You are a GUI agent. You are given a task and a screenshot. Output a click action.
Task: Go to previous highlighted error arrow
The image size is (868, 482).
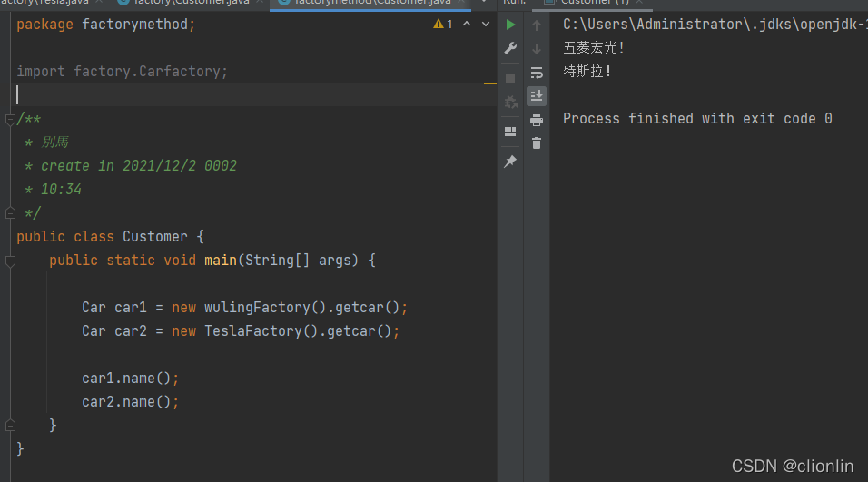coord(467,24)
